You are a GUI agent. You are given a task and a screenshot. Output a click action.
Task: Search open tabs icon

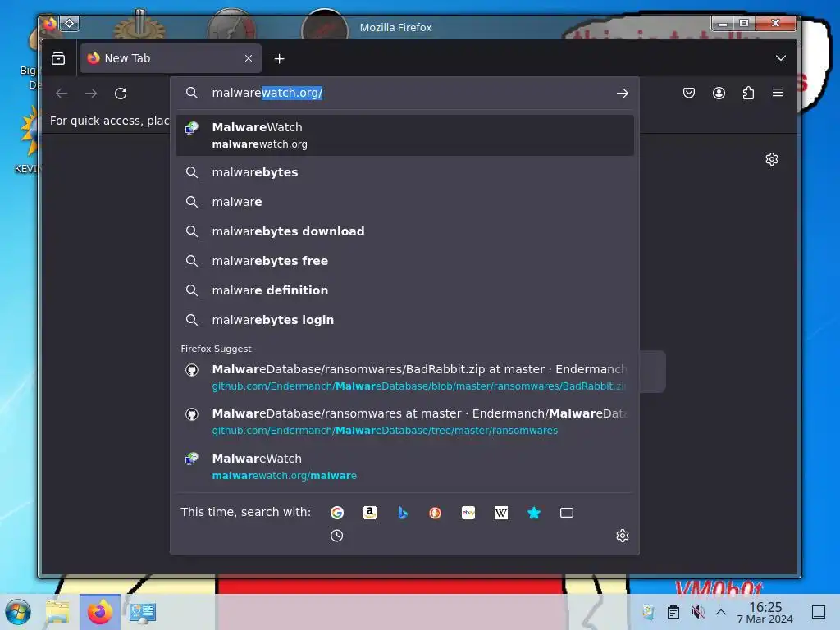tap(567, 513)
